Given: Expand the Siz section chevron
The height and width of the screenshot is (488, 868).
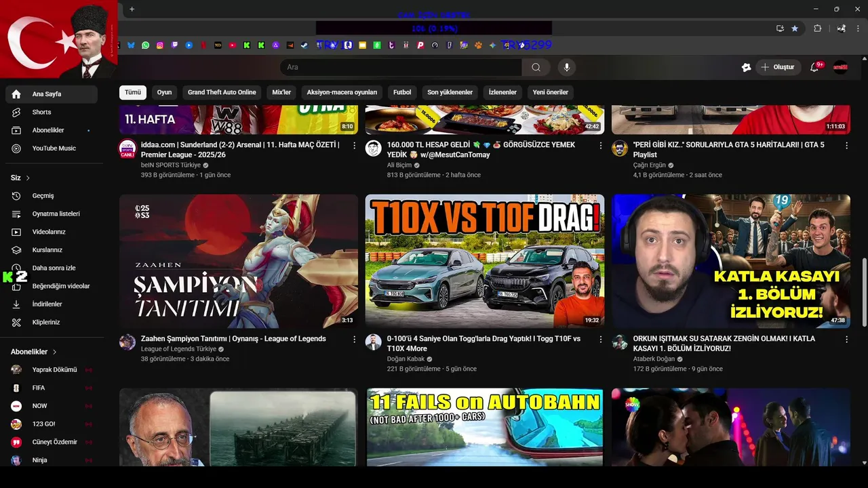Looking at the screenshot, I should (x=28, y=178).
